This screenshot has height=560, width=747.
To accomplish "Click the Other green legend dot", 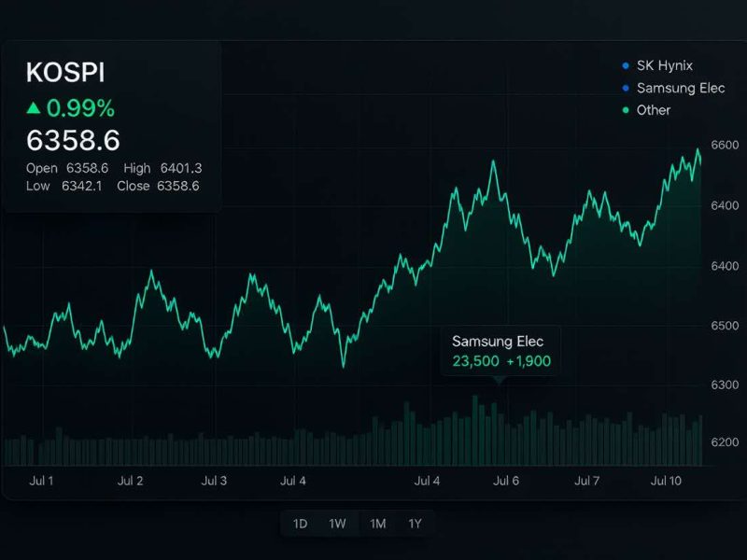I will tap(626, 110).
